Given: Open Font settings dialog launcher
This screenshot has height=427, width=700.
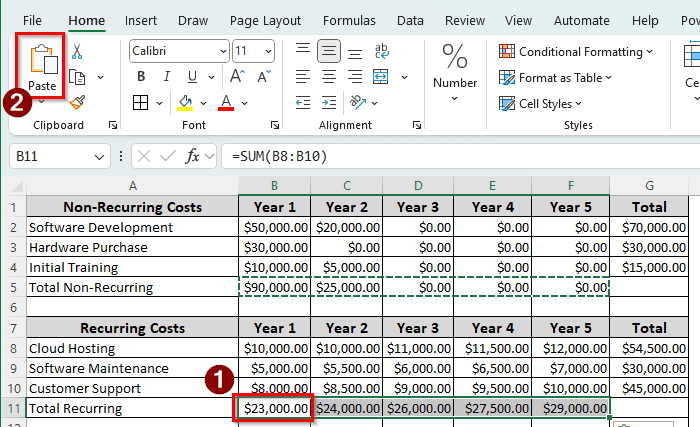Looking at the screenshot, I should pyautogui.click(x=275, y=126).
